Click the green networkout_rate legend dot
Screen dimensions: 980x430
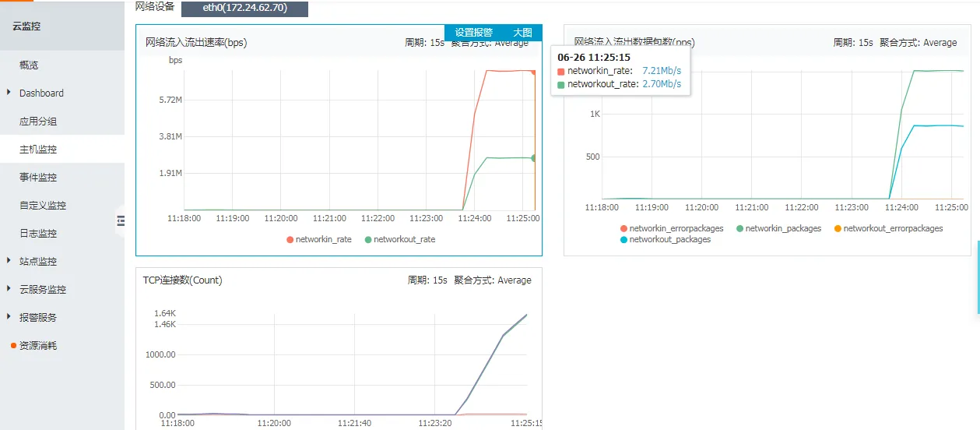click(368, 239)
